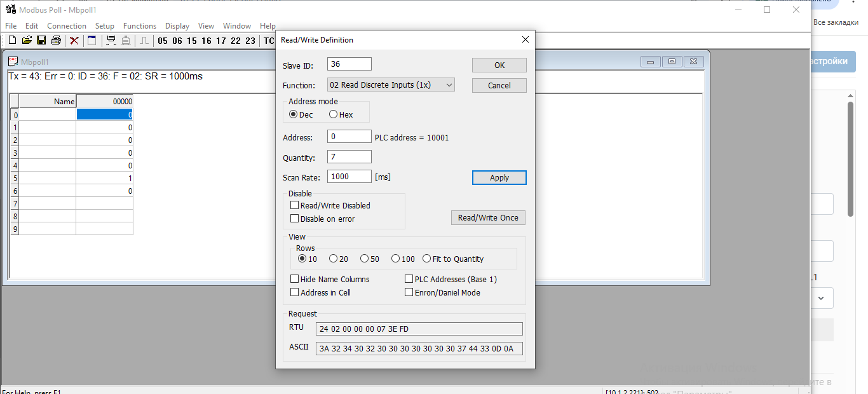Click the Modbus Poll app title icon

pos(10,10)
